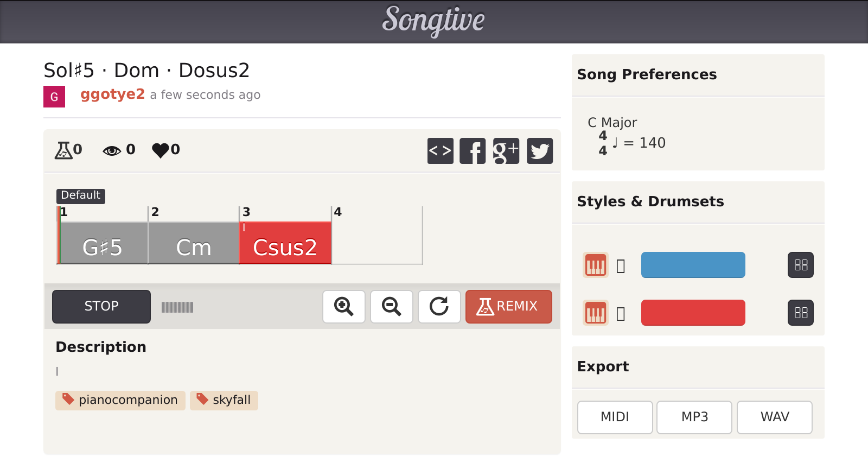This screenshot has height=456, width=868.
Task: Open the ggotye2 author profile link
Action: click(x=112, y=94)
